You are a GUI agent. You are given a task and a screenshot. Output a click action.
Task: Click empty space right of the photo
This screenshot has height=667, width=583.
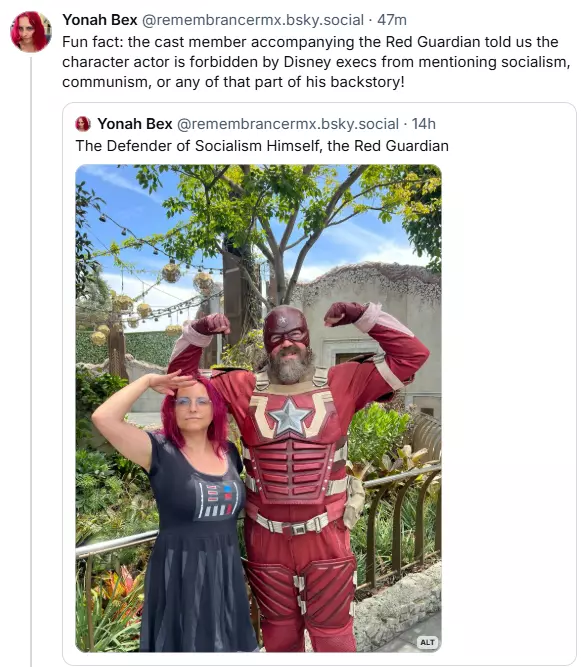[508, 408]
